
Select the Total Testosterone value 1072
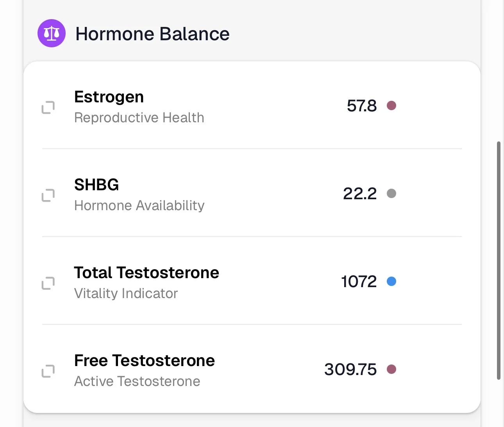coord(359,281)
